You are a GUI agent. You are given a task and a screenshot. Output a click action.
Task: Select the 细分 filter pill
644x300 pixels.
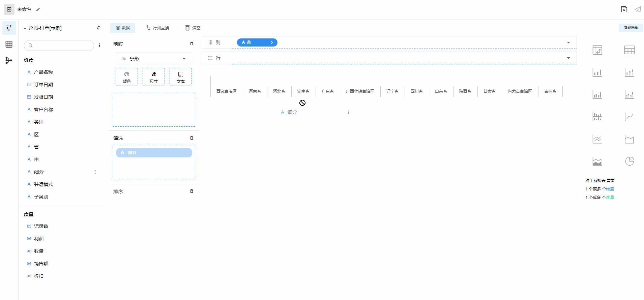point(154,153)
